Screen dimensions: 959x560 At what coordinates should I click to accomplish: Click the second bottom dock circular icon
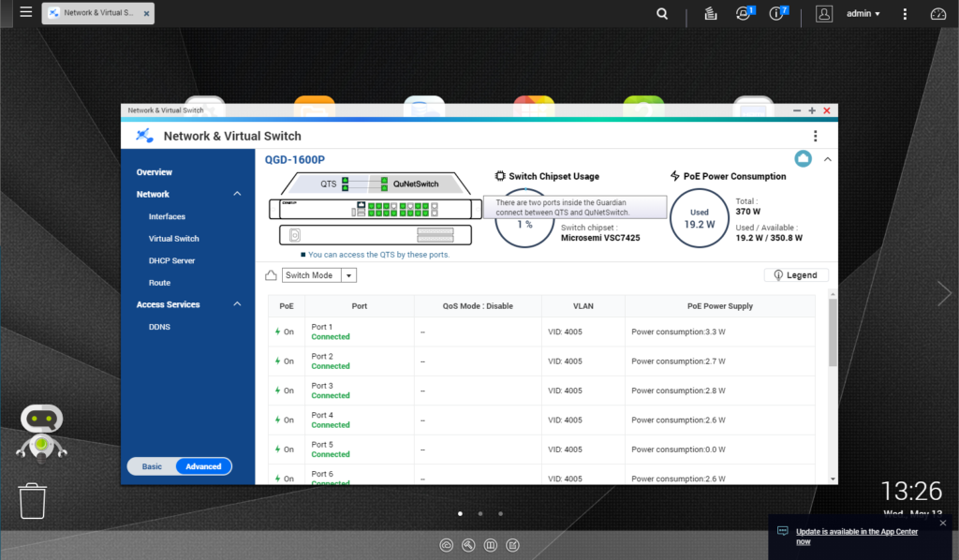[468, 545]
